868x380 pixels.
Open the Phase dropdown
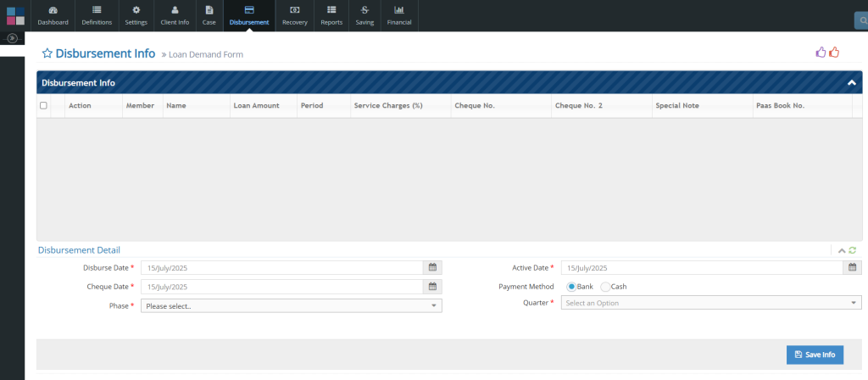click(291, 306)
